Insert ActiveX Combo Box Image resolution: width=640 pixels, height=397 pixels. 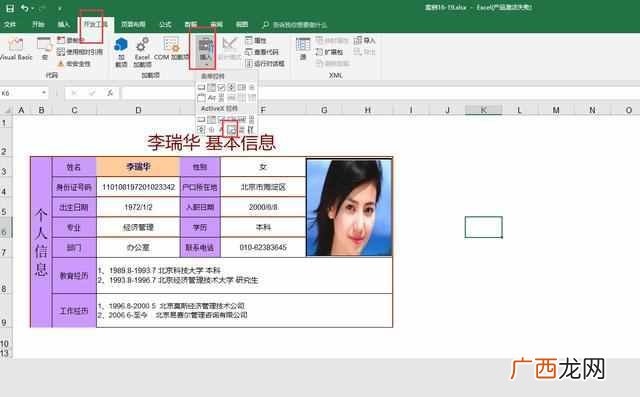tap(211, 119)
